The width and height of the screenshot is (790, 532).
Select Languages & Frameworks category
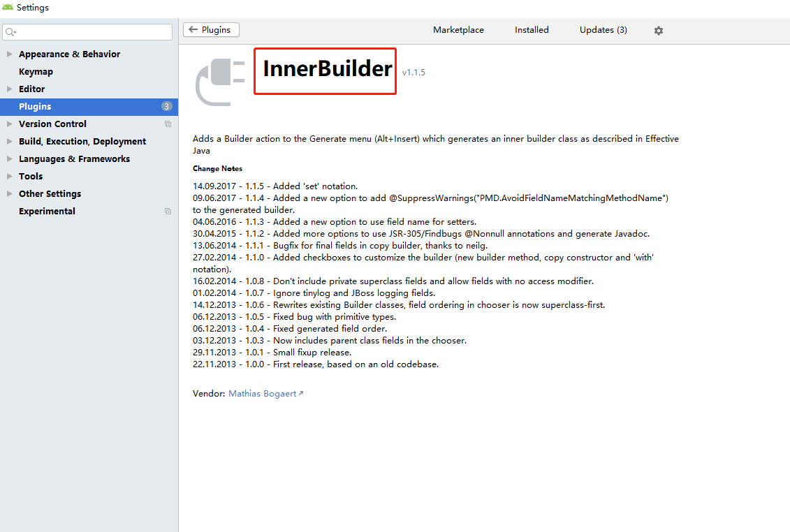(x=74, y=158)
